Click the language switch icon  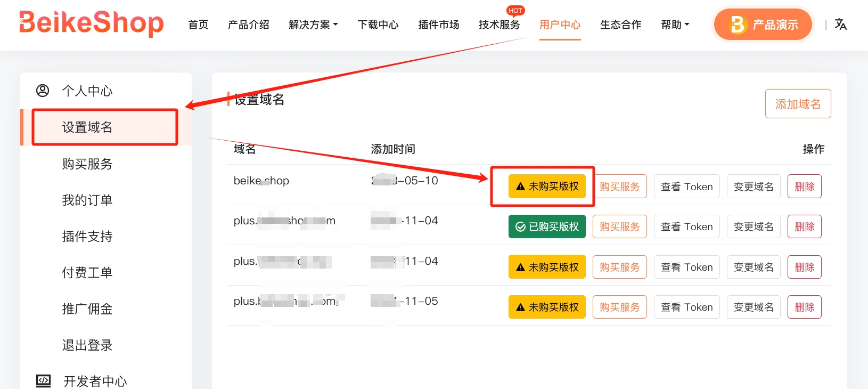840,25
